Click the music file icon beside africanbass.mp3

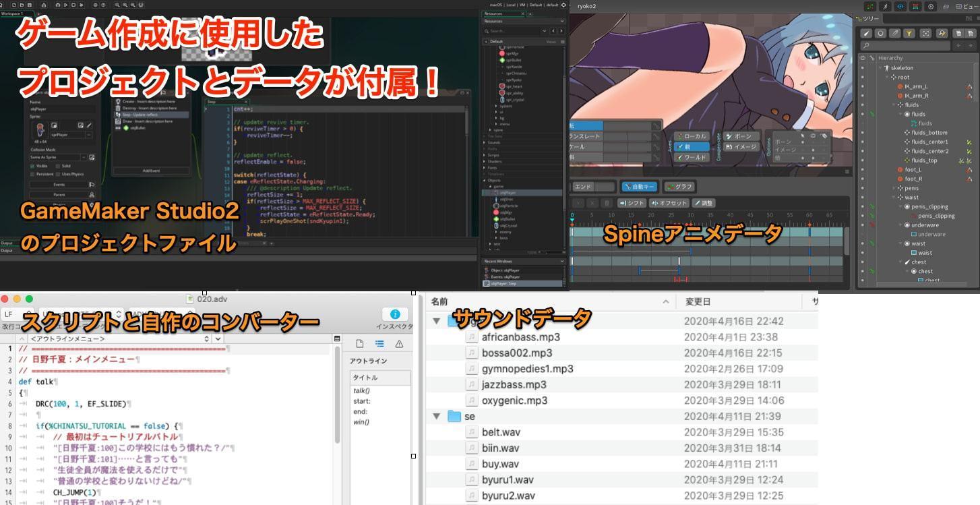[x=472, y=337]
